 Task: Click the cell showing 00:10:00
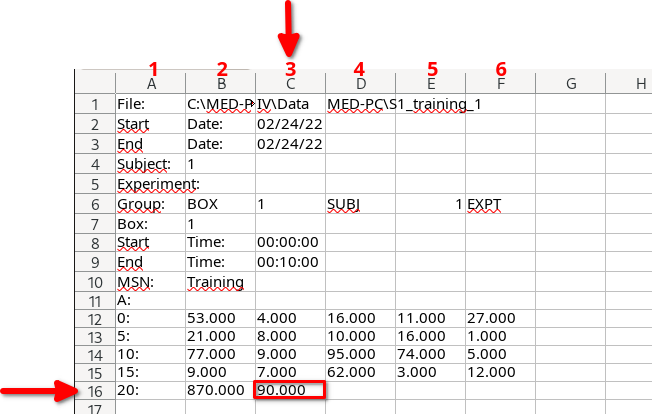click(x=290, y=262)
